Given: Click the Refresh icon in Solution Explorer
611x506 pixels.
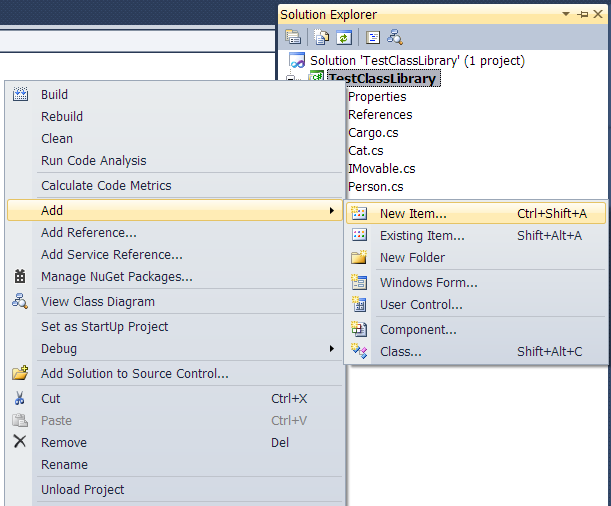Looking at the screenshot, I should 344,37.
